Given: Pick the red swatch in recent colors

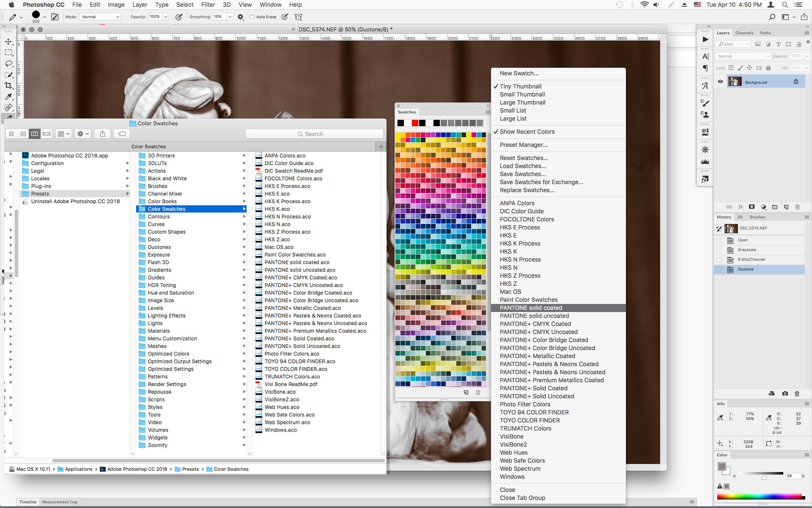Looking at the screenshot, I should tap(415, 123).
